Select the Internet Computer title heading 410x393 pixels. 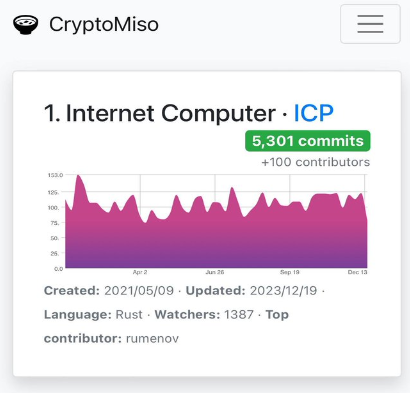160,113
